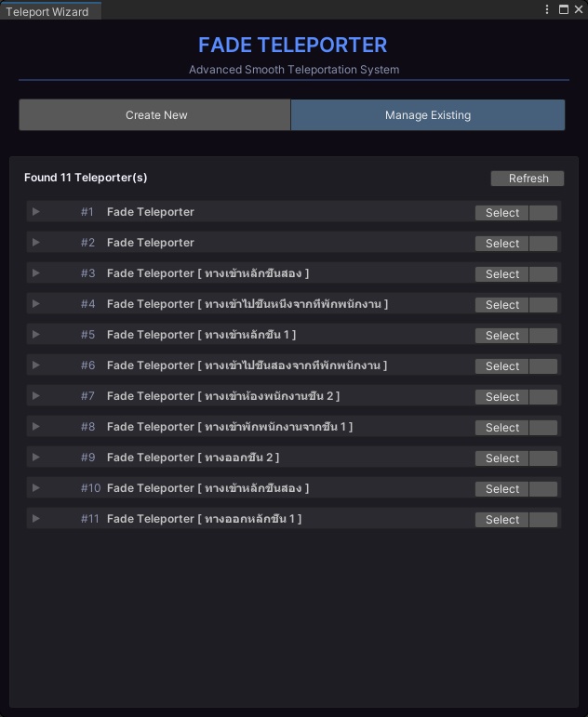Open the Manage Existing tab
The image size is (588, 717).
[428, 115]
